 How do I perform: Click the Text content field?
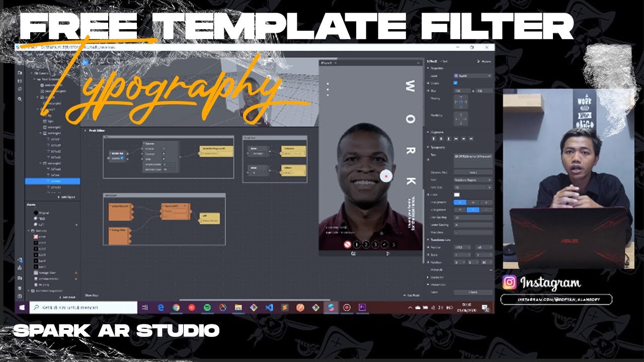pos(472,160)
